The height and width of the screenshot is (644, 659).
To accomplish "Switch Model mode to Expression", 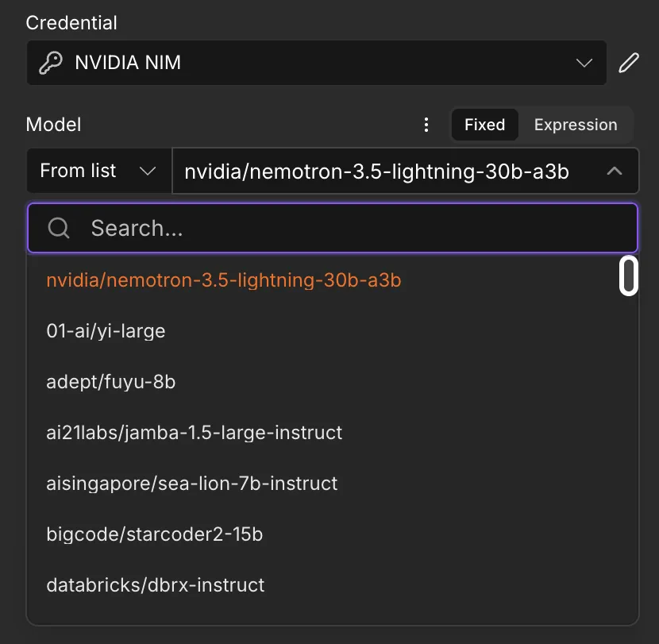I will click(576, 125).
